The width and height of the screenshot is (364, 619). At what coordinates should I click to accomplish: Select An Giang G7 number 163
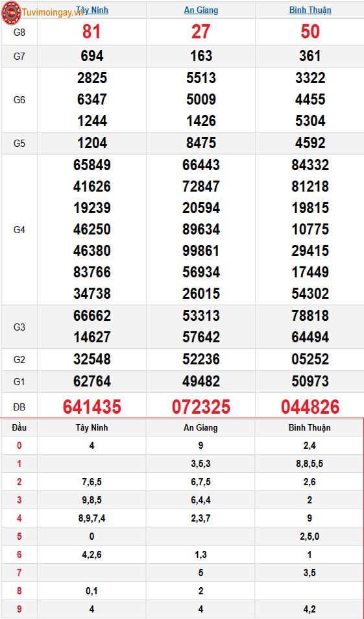click(201, 56)
